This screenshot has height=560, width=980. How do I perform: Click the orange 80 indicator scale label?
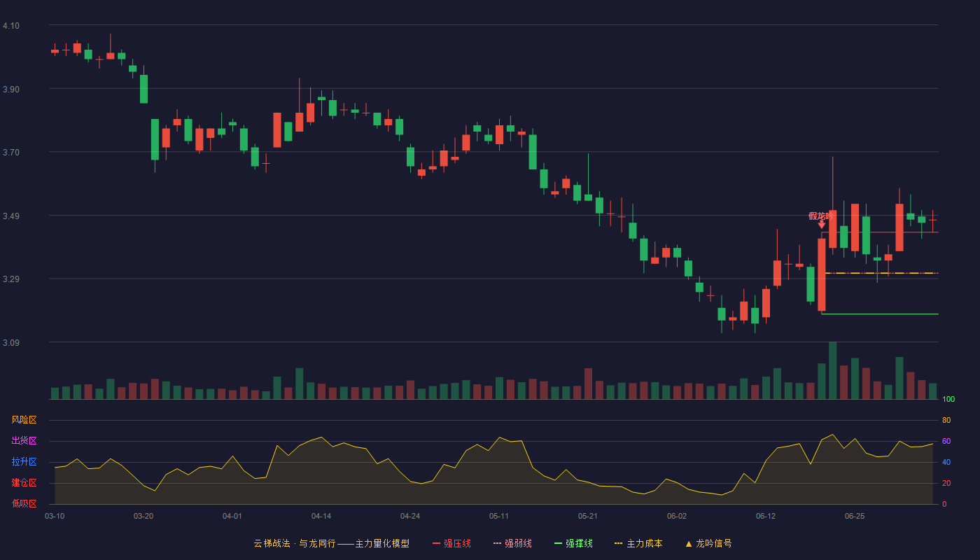click(x=946, y=420)
